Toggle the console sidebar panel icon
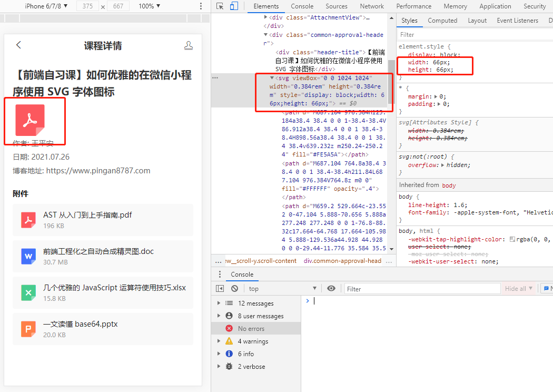Viewport: 553px width, 392px height. (220, 289)
